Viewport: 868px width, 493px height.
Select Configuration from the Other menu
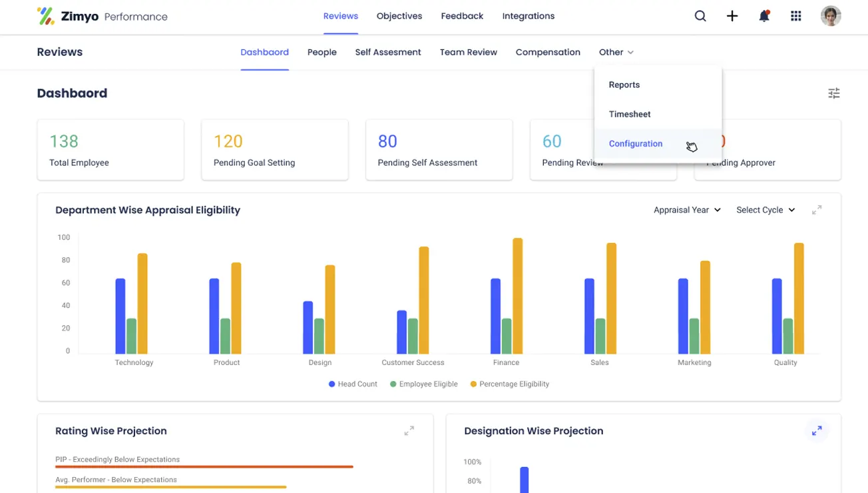pos(636,144)
